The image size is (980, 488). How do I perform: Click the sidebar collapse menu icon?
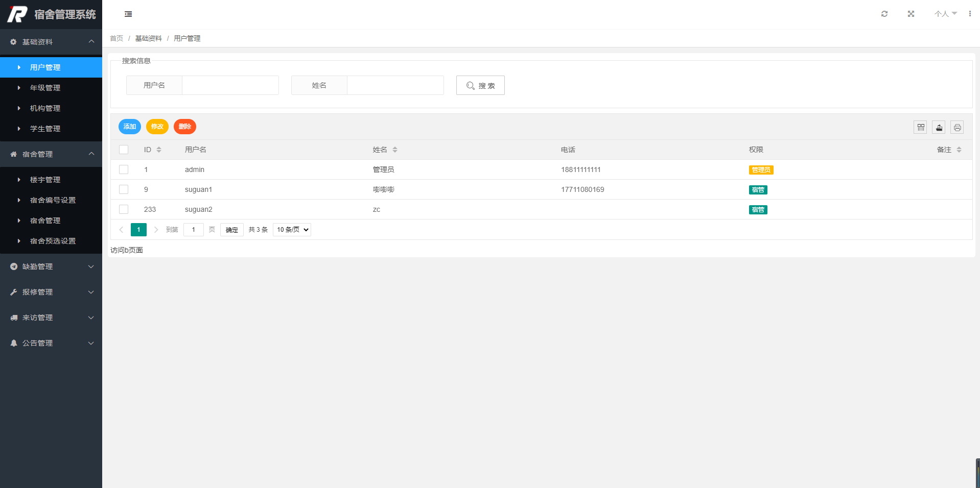coord(128,14)
